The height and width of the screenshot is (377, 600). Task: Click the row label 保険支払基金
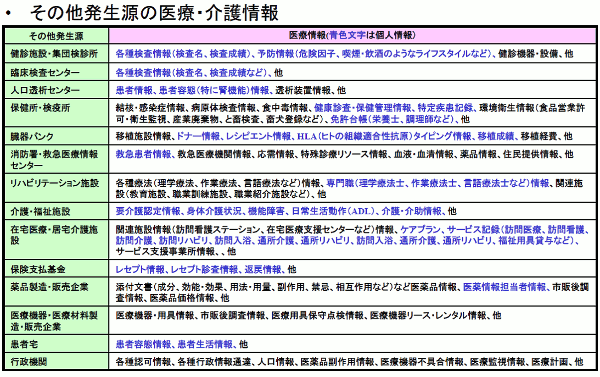click(x=38, y=269)
